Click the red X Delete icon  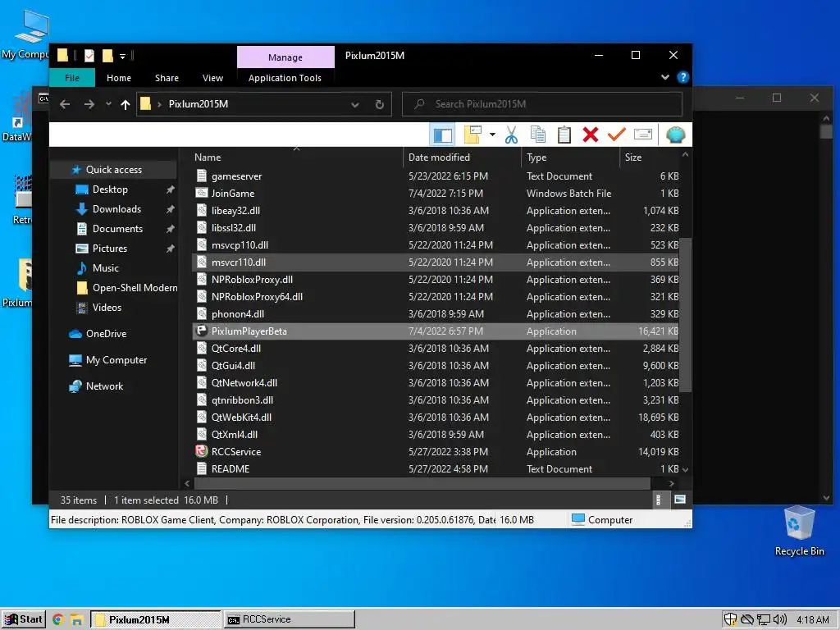point(591,135)
